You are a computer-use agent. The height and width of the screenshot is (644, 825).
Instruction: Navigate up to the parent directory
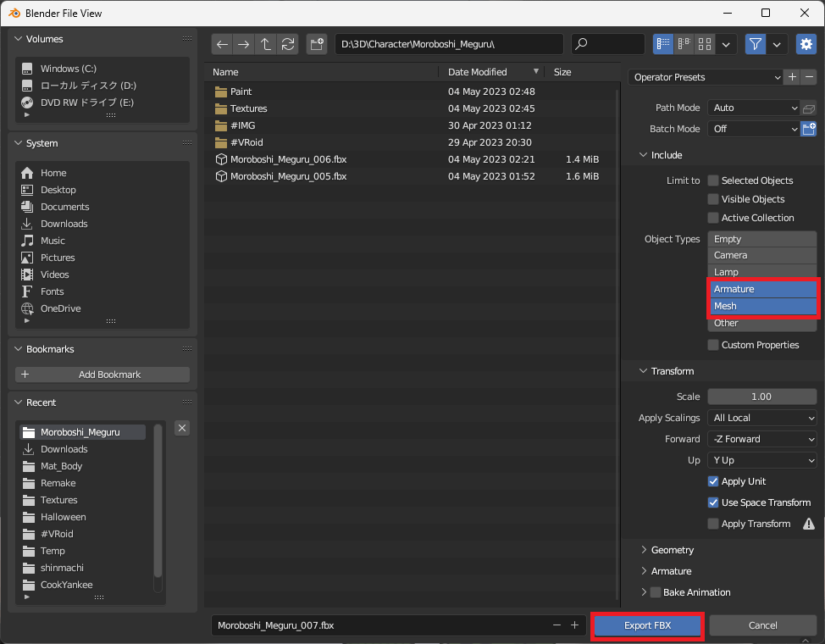[266, 44]
